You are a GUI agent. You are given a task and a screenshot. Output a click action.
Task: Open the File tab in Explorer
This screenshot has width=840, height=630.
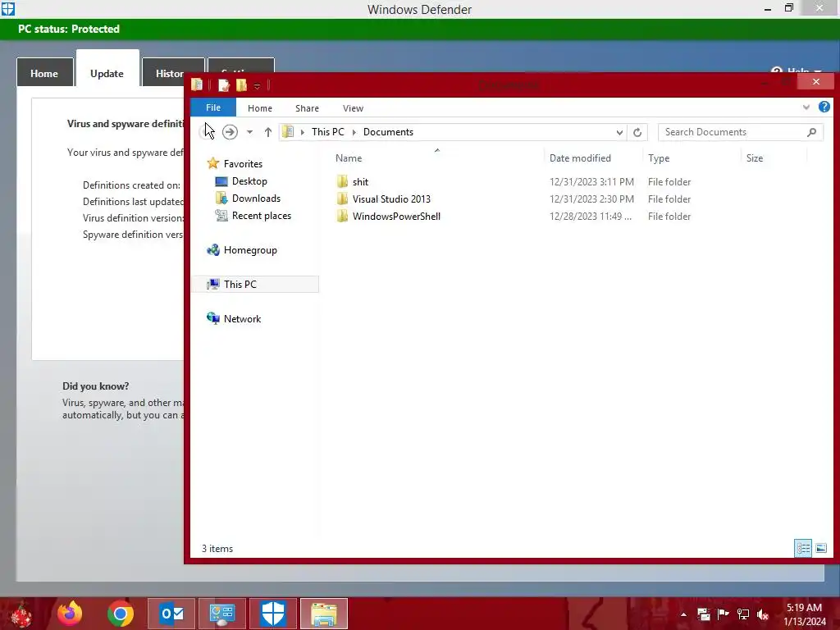[x=213, y=107]
